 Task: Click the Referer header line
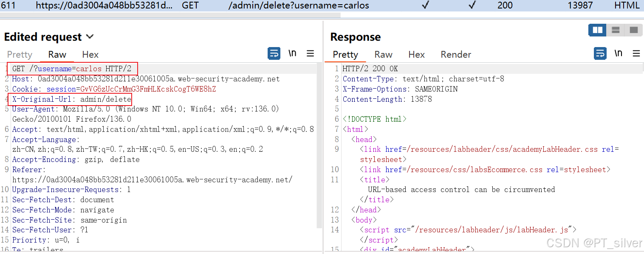tap(152, 174)
